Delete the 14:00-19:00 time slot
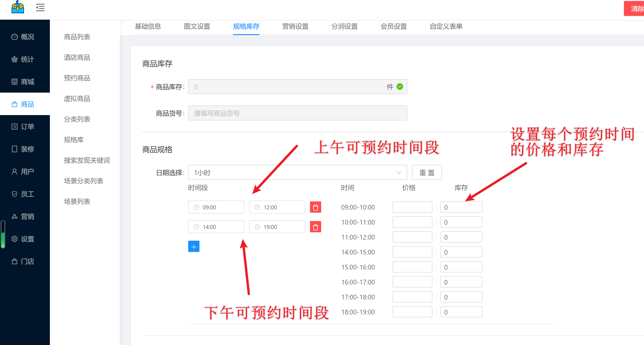644x345 pixels. [x=315, y=227]
